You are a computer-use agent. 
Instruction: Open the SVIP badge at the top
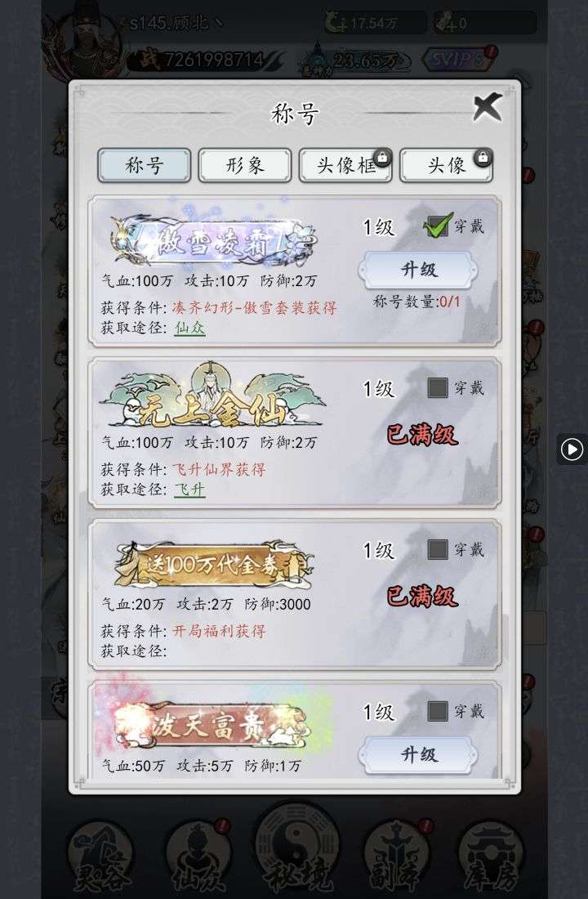tap(457, 59)
